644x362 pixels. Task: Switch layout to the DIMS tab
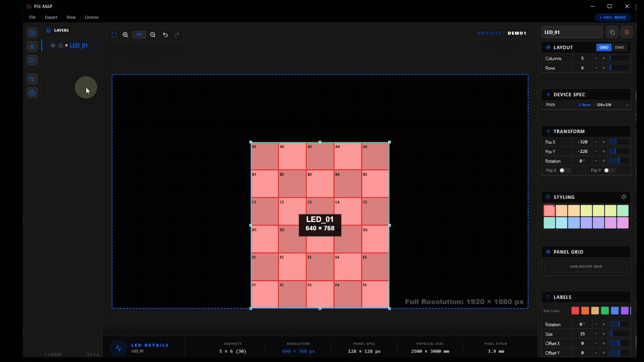click(x=620, y=48)
